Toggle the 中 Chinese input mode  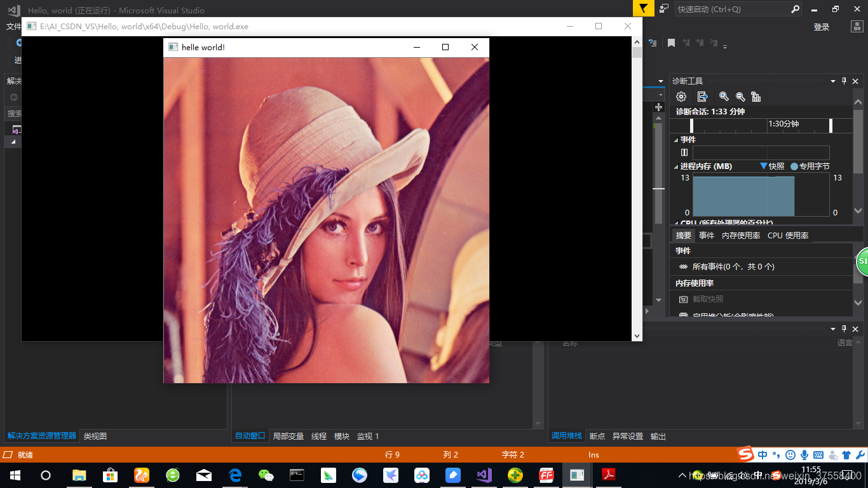[763, 455]
